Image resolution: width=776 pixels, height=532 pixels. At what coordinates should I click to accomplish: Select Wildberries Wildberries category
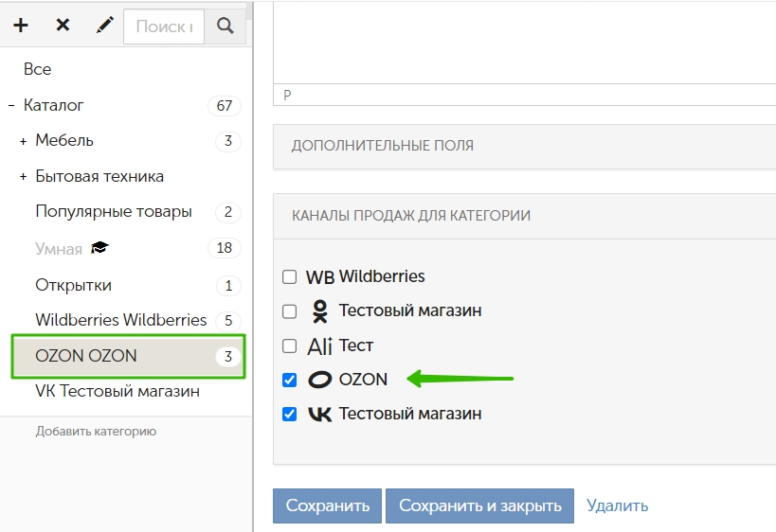tap(120, 320)
